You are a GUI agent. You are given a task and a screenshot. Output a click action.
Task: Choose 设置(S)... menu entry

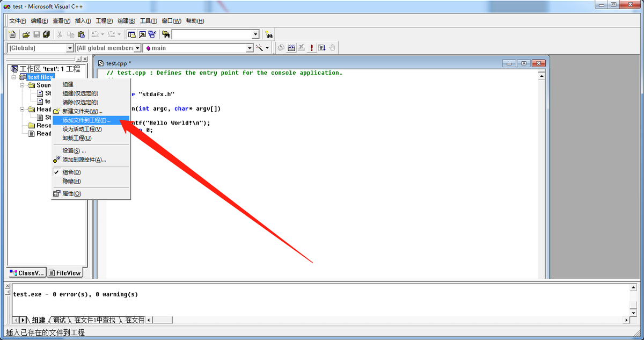(91, 150)
